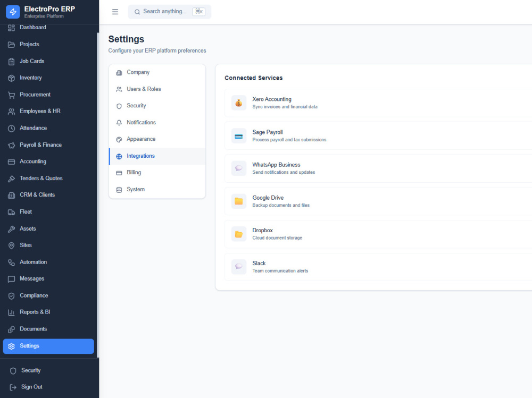Open Dashboard from the sidebar

point(48,28)
